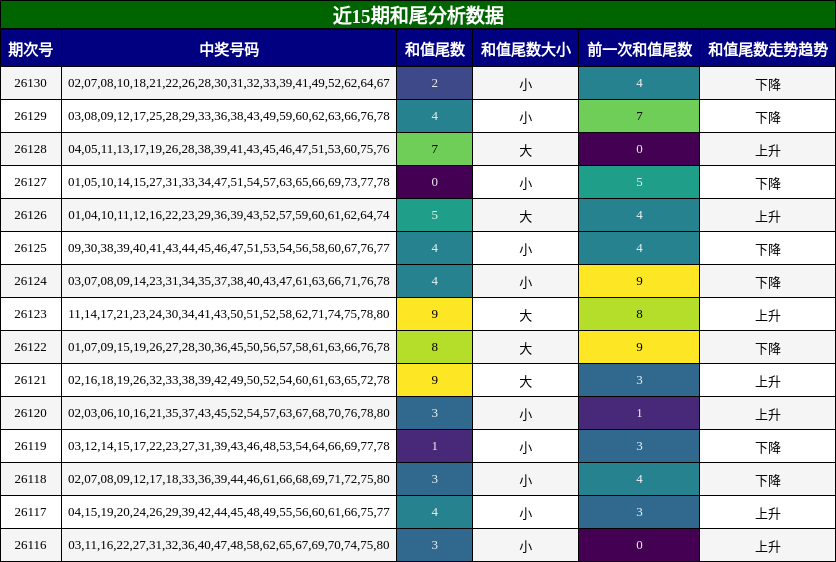Select period number 26130

coord(31,83)
